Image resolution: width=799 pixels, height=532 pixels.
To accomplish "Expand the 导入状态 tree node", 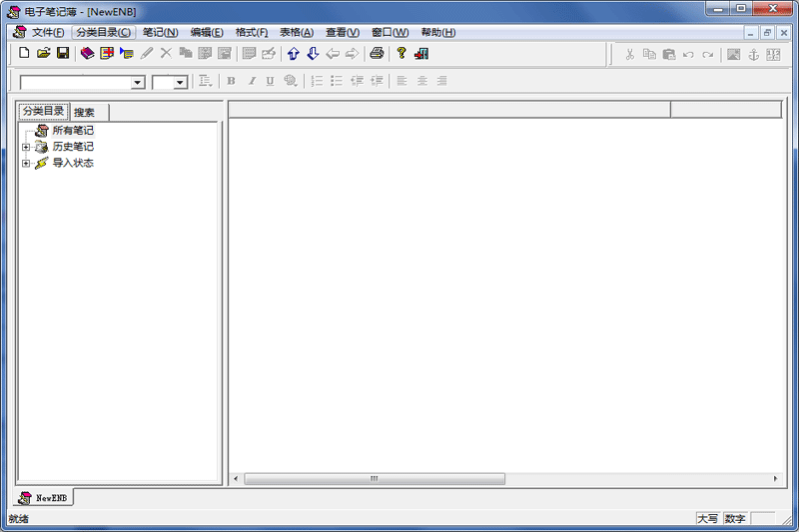I will click(x=26, y=164).
